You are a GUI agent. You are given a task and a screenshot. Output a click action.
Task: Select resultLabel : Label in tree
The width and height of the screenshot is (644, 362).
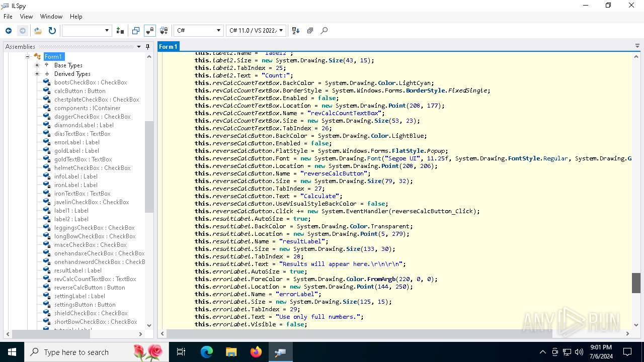click(78, 270)
